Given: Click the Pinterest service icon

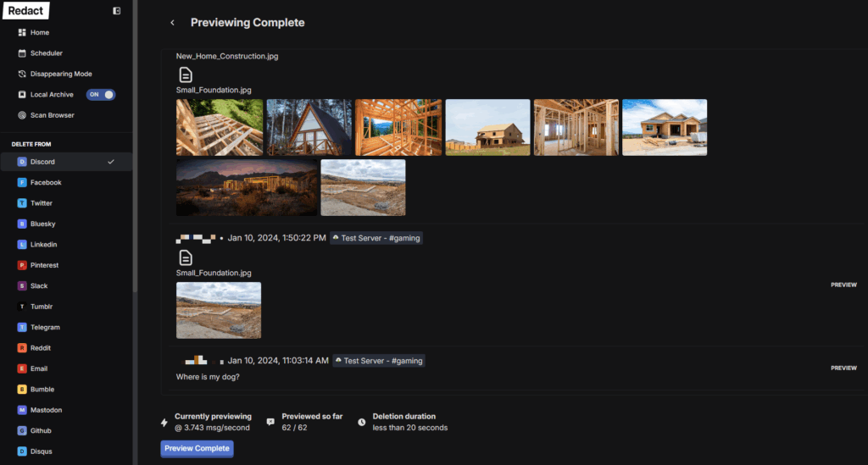Looking at the screenshot, I should click(x=22, y=265).
